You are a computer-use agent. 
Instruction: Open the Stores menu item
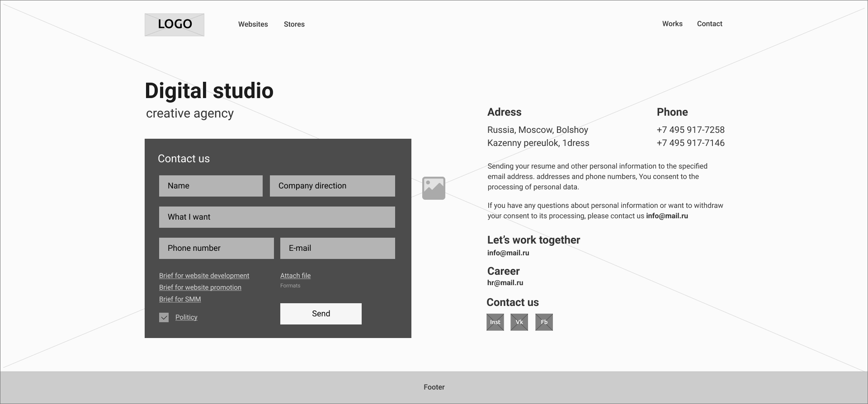coord(294,24)
